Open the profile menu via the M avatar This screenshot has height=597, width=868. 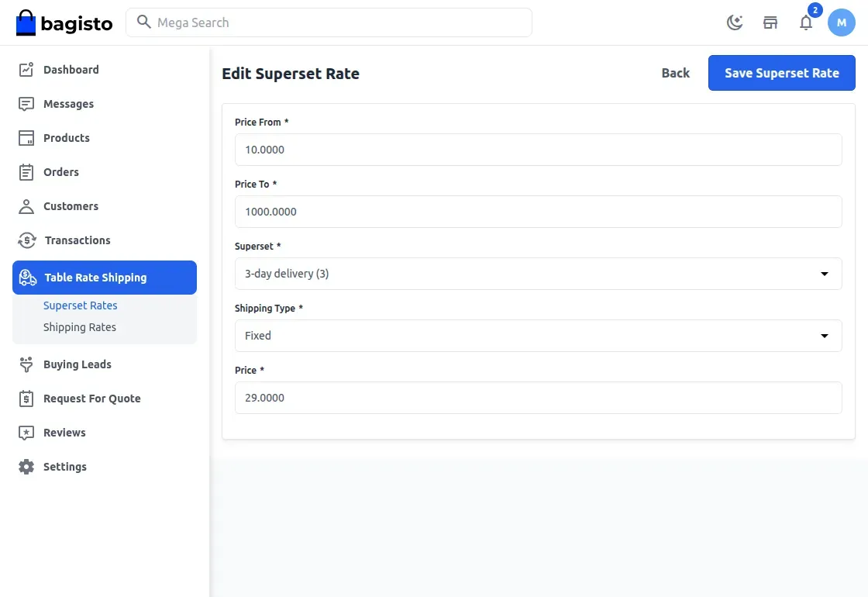point(842,22)
